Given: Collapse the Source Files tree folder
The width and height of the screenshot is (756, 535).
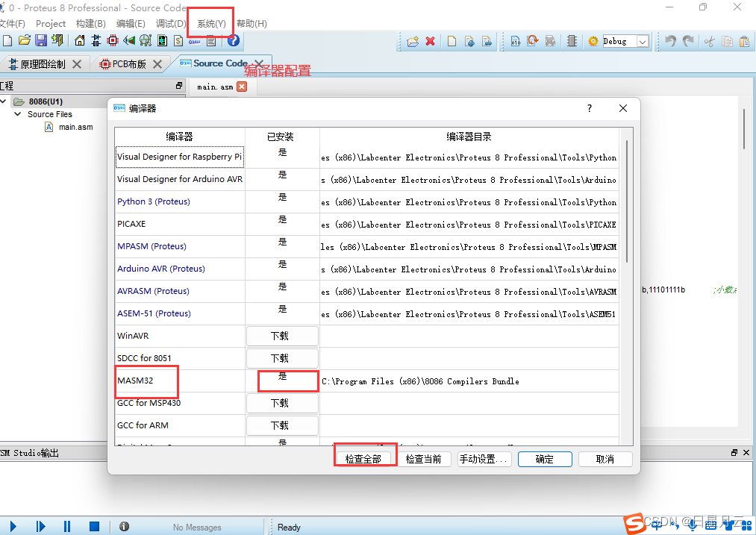Looking at the screenshot, I should point(18,114).
